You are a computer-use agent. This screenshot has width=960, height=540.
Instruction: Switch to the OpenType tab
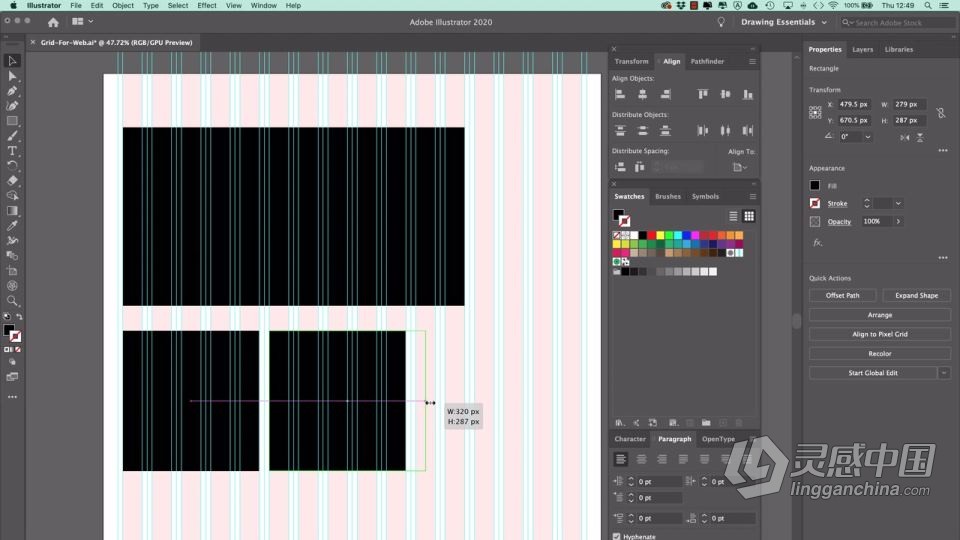click(x=718, y=439)
